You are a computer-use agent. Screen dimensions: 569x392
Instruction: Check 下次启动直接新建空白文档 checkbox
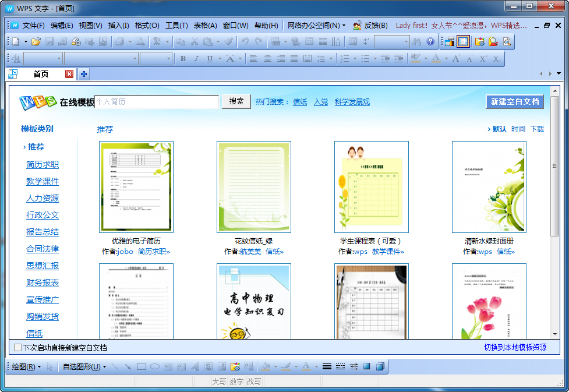[x=17, y=347]
